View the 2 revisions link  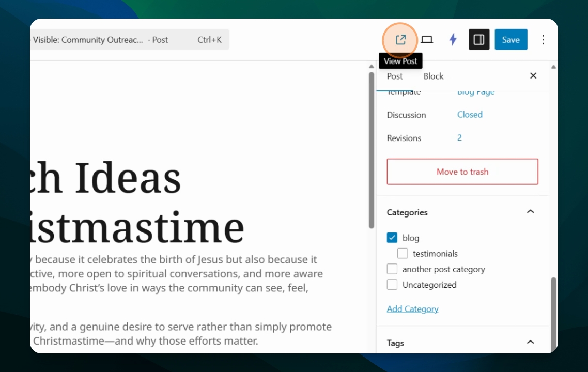click(x=459, y=137)
